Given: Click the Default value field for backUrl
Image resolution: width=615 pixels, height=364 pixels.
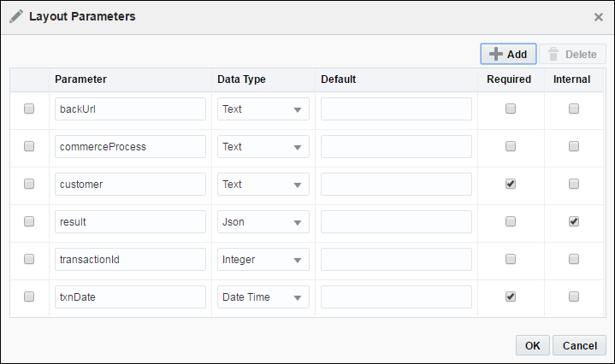Looking at the screenshot, I should [396, 109].
